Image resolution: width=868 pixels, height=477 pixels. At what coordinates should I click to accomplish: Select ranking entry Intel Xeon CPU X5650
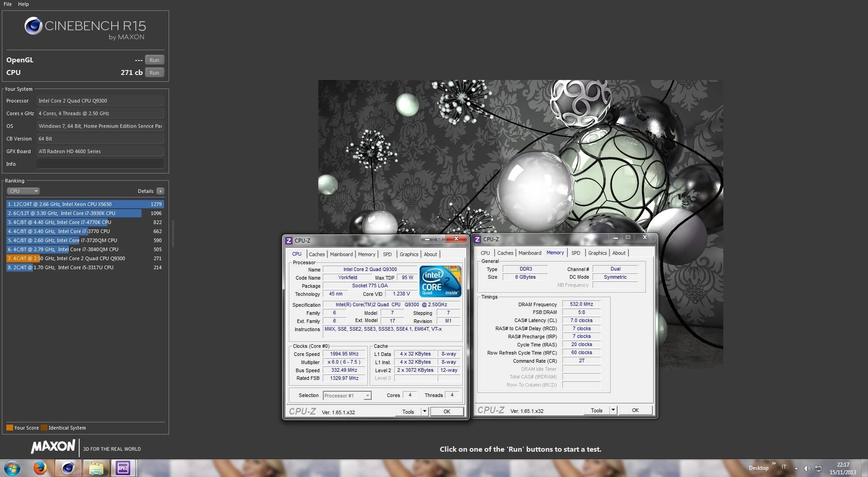[85, 204]
